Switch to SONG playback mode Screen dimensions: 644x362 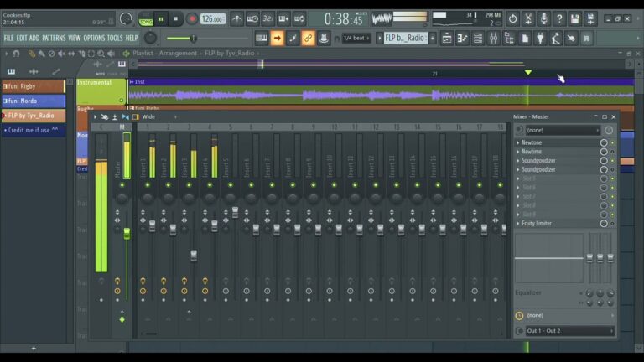(x=146, y=20)
